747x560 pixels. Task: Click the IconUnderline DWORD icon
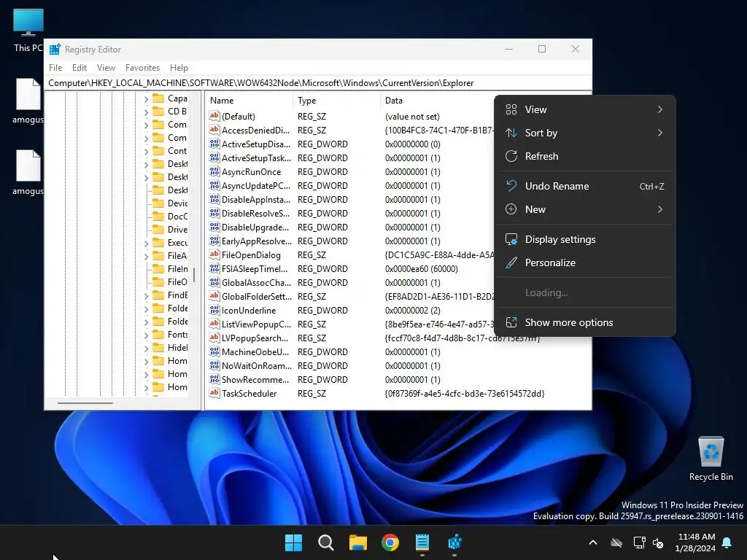point(214,310)
